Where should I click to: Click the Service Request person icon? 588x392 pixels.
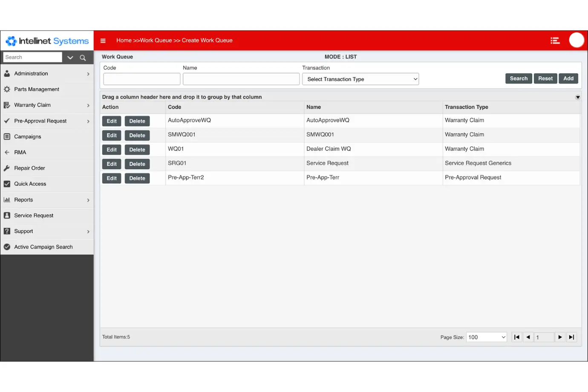[7, 216]
